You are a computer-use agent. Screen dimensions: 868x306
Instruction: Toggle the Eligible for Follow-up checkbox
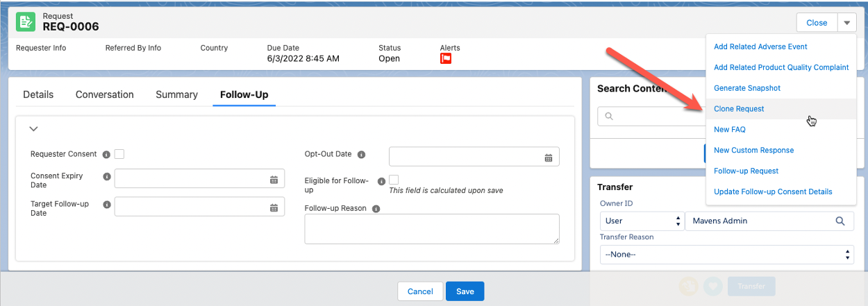click(394, 180)
